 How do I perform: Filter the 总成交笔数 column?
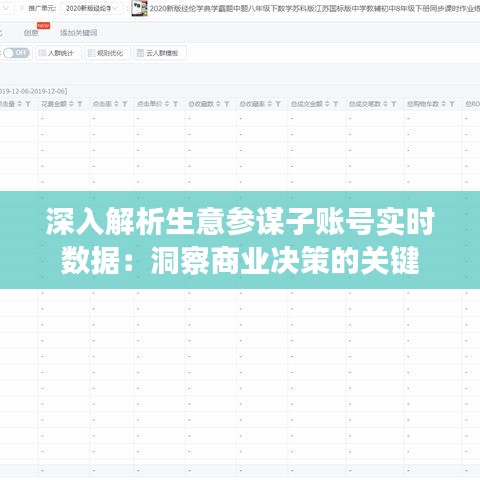point(394,104)
